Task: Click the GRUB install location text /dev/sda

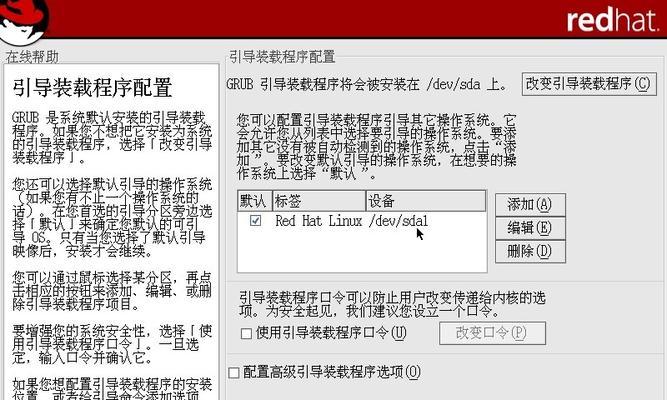Action: (x=453, y=84)
